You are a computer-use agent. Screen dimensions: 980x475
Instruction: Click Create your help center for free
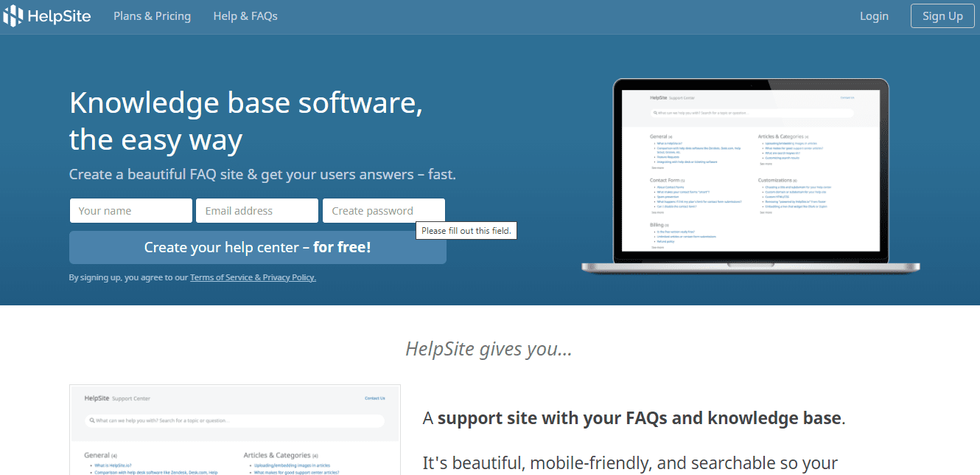258,247
